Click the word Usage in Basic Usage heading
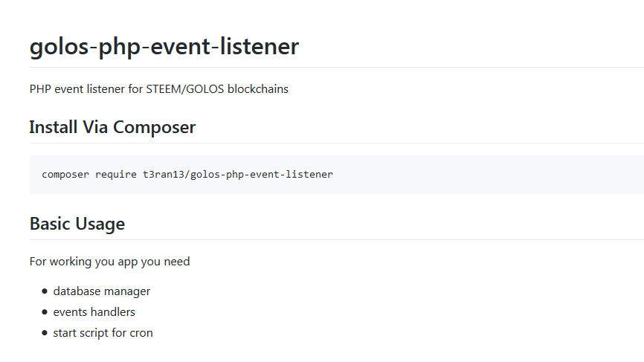This screenshot has width=644, height=362. [x=101, y=224]
